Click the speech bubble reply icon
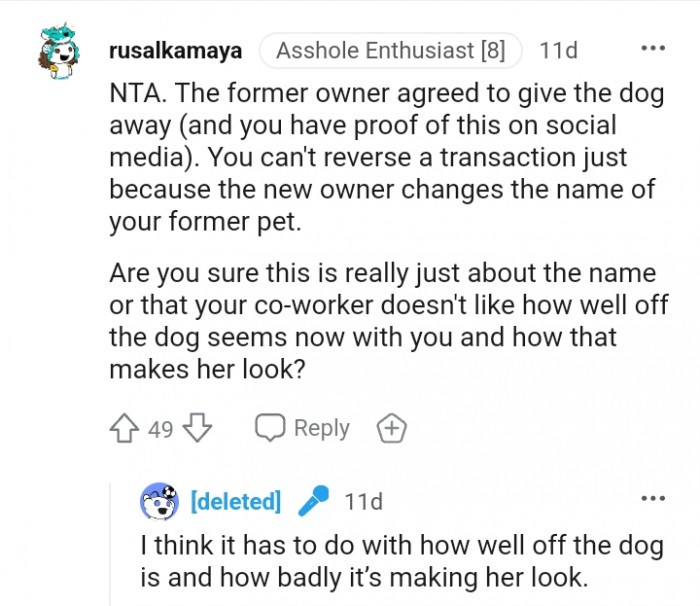The width and height of the screenshot is (700, 606). click(x=270, y=429)
